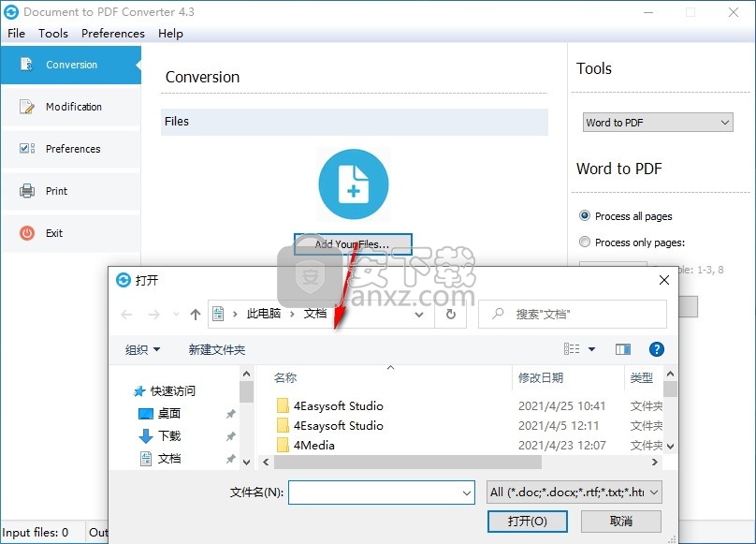Click navigation pane scroll down arrow
Screen dimensions: 756x544
coord(246,462)
